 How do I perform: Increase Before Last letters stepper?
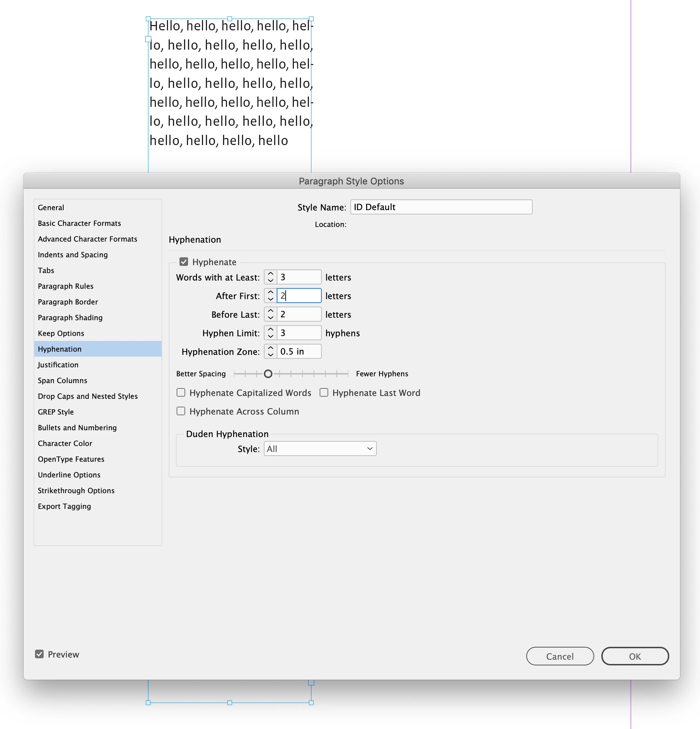tap(271, 311)
